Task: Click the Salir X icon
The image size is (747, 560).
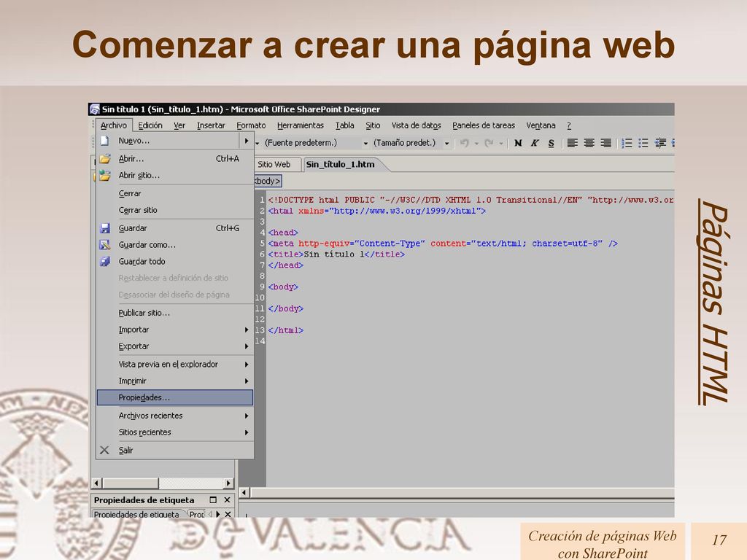Action: point(104,450)
